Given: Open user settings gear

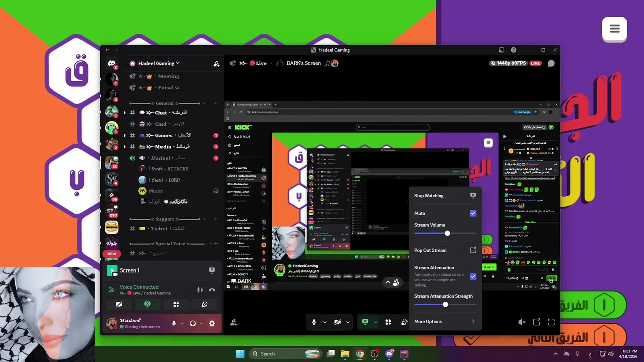Looking at the screenshot, I should tap(212, 323).
